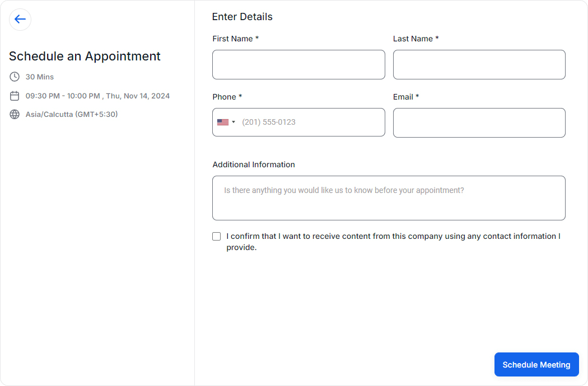Image resolution: width=588 pixels, height=386 pixels.
Task: Click the calendar icon next to the date
Action: point(15,96)
